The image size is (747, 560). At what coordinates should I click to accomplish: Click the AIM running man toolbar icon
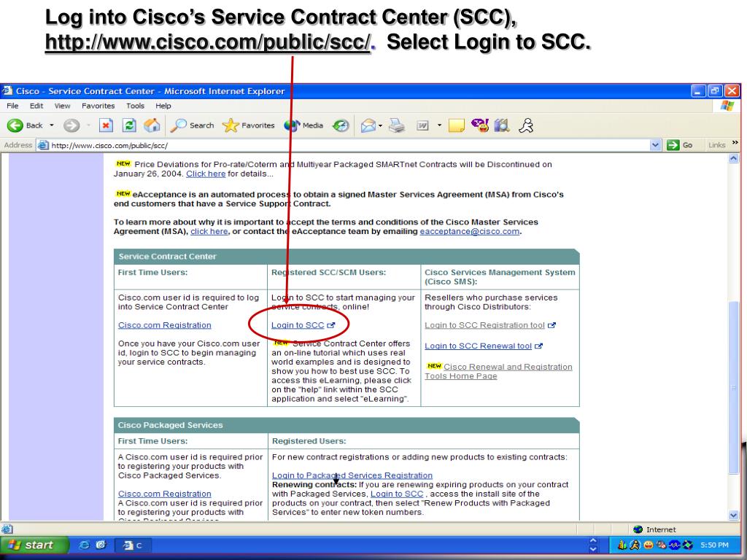click(x=526, y=125)
